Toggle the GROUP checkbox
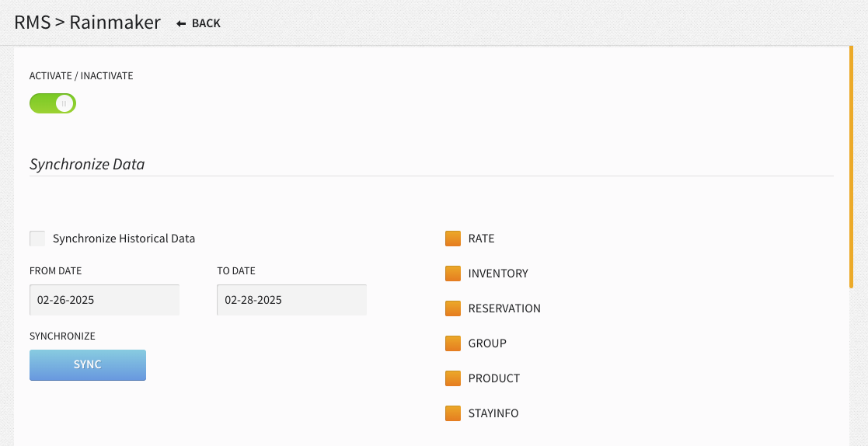868x446 pixels. [x=453, y=343]
